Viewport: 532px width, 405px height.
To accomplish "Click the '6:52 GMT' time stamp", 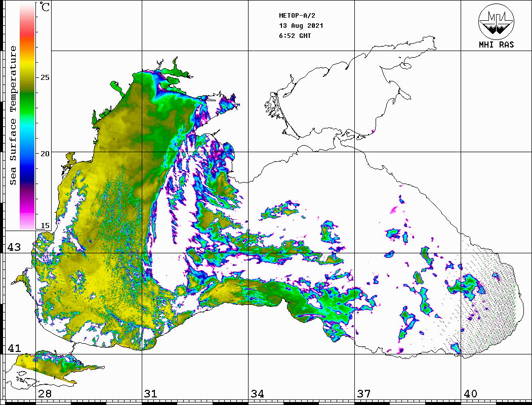I will pos(295,35).
